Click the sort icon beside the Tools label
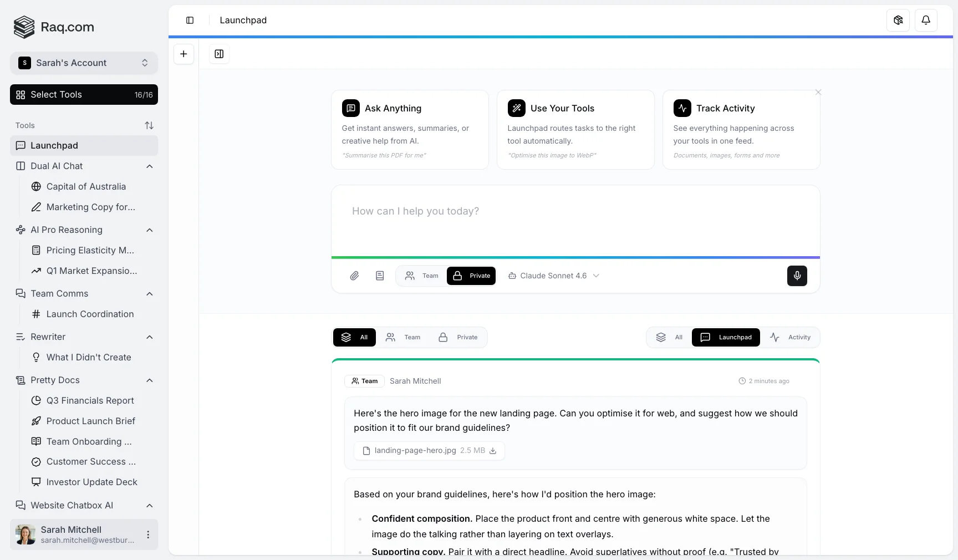 149,125
